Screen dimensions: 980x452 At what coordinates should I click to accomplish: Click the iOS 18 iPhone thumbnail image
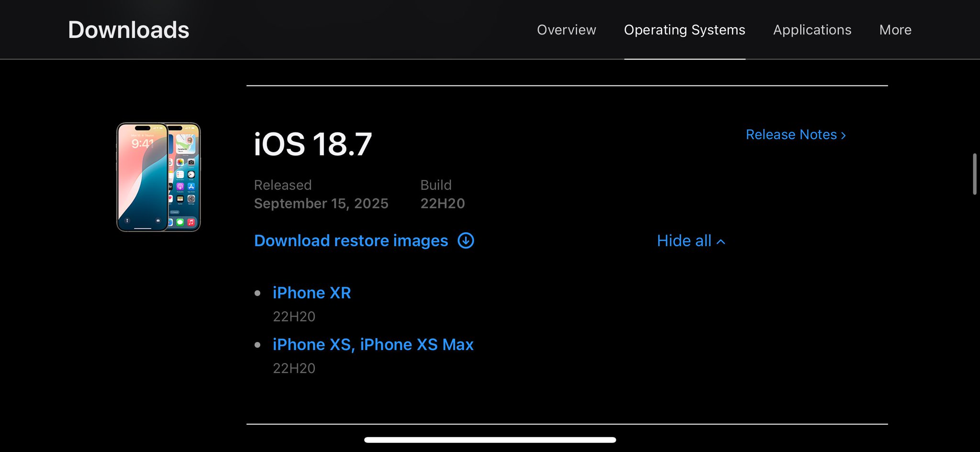158,177
